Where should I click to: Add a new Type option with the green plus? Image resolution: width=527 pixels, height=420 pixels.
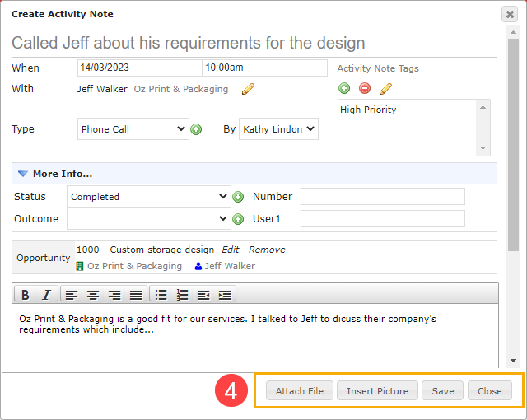(x=196, y=129)
